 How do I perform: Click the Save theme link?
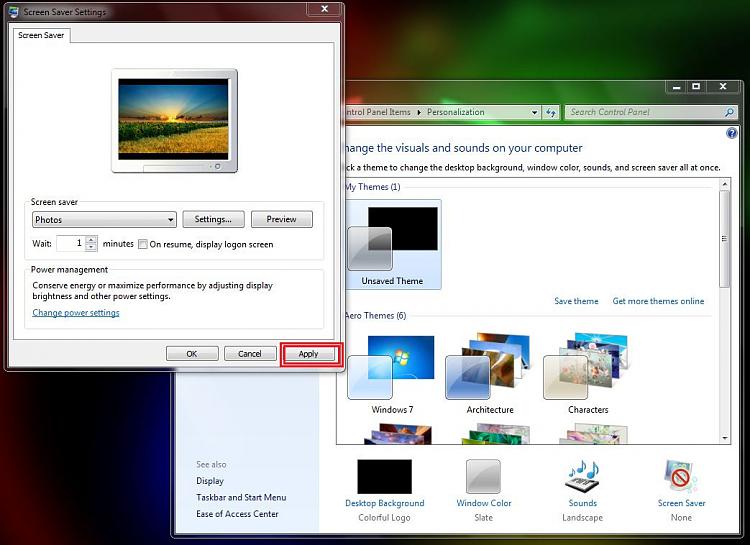pos(576,301)
